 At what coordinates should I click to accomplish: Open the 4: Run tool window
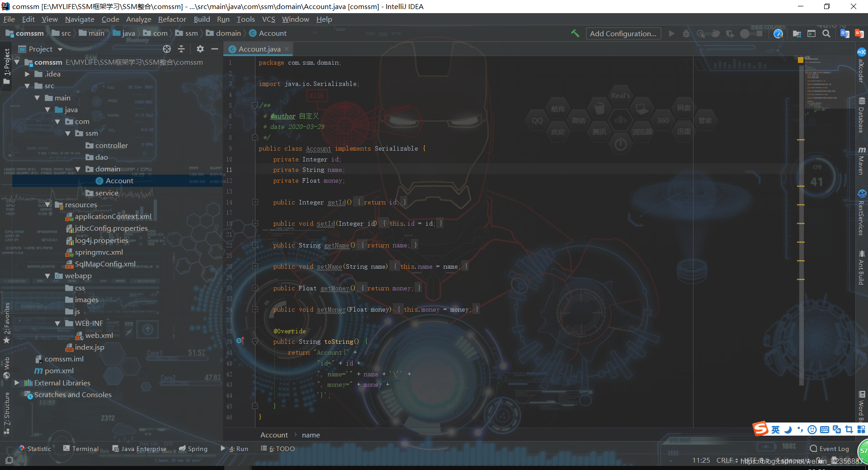(234, 449)
